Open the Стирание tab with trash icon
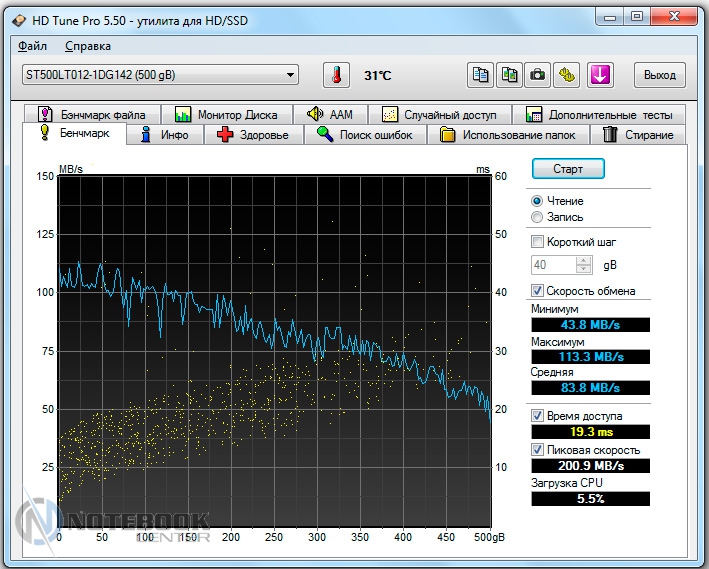The height and width of the screenshot is (569, 709). pos(638,135)
